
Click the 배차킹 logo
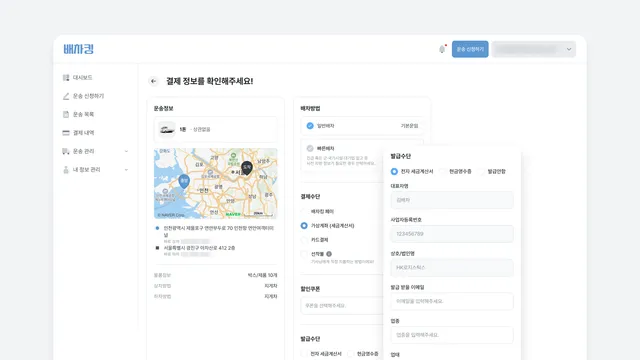tap(78, 49)
